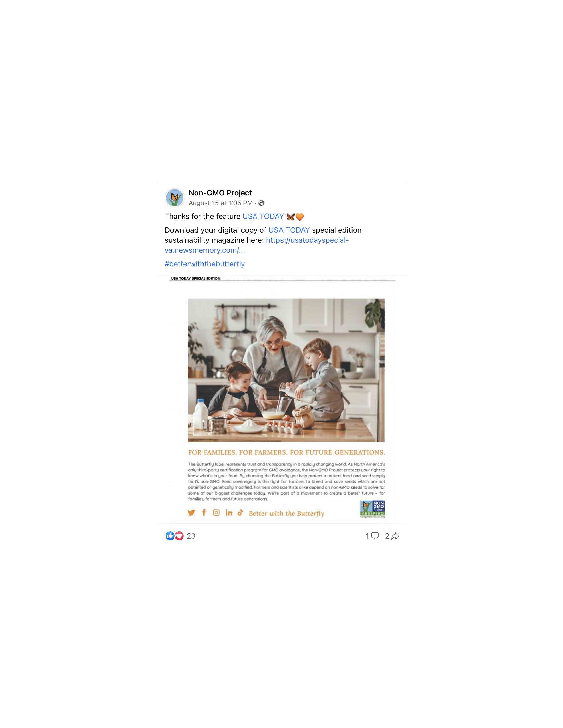This screenshot has height=728, width=563.
Task: Click the Facebook f icon in ad
Action: coord(204,513)
